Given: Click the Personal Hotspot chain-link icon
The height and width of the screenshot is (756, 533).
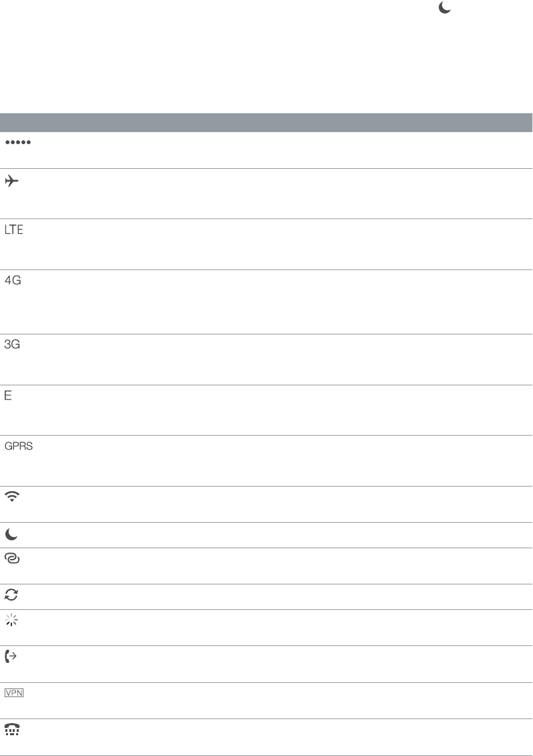Looking at the screenshot, I should 13,559.
